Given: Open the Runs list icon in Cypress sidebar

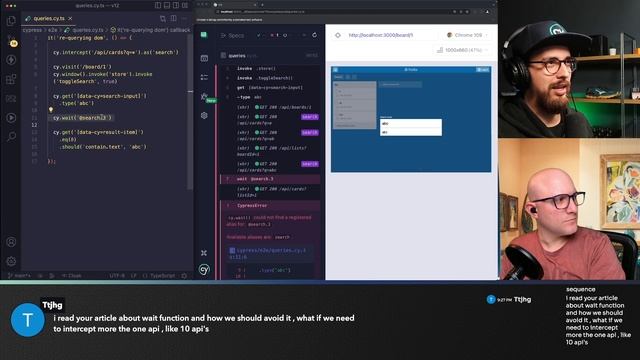Looking at the screenshot, I should pos(204,78).
